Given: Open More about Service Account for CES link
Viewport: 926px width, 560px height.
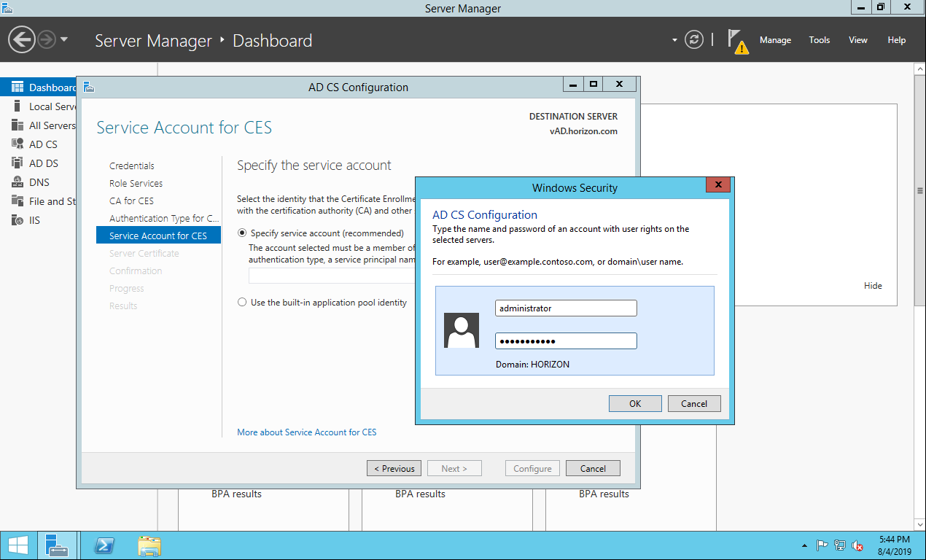Looking at the screenshot, I should (307, 432).
